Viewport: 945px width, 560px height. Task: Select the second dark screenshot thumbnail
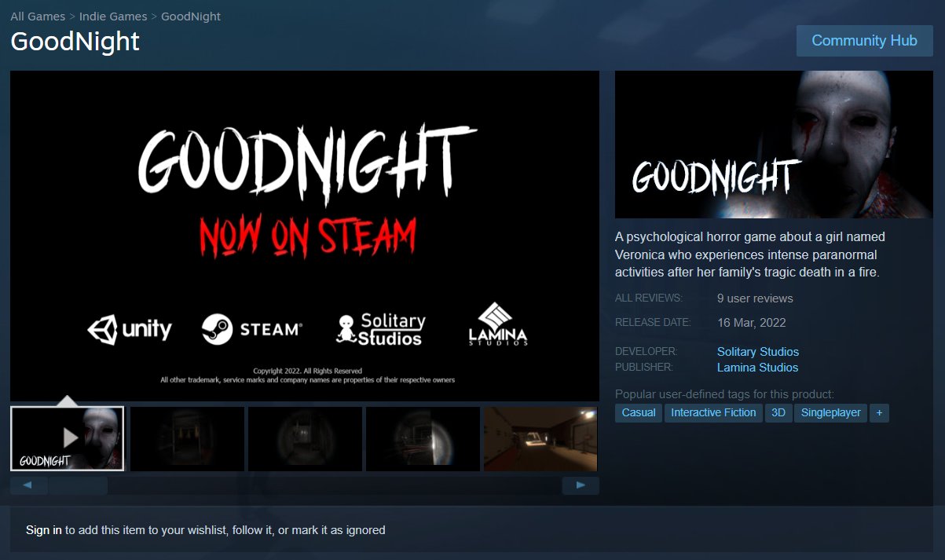[x=187, y=438]
